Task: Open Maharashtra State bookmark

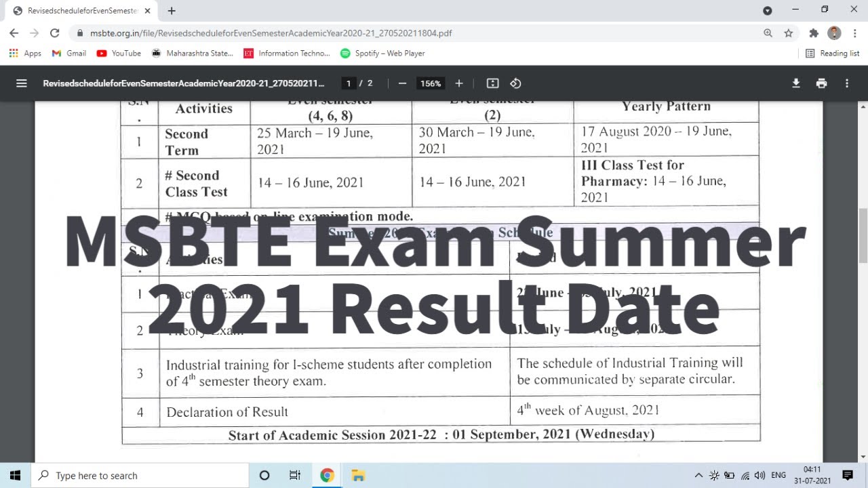Action: (193, 53)
